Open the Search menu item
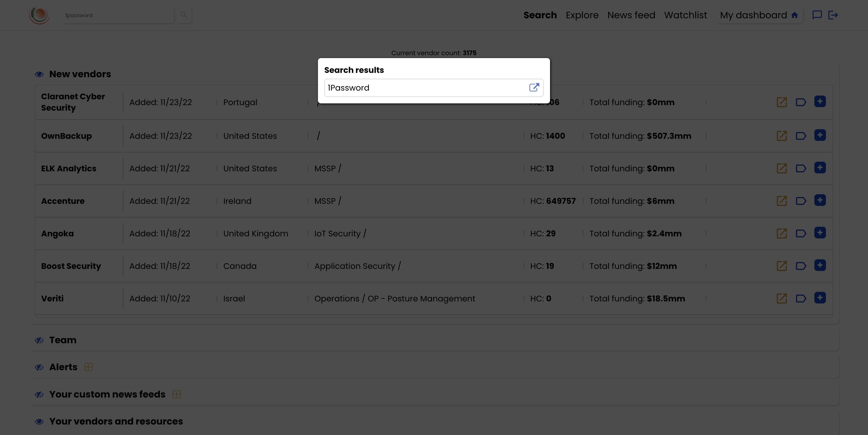The height and width of the screenshot is (435, 868). [x=540, y=15]
